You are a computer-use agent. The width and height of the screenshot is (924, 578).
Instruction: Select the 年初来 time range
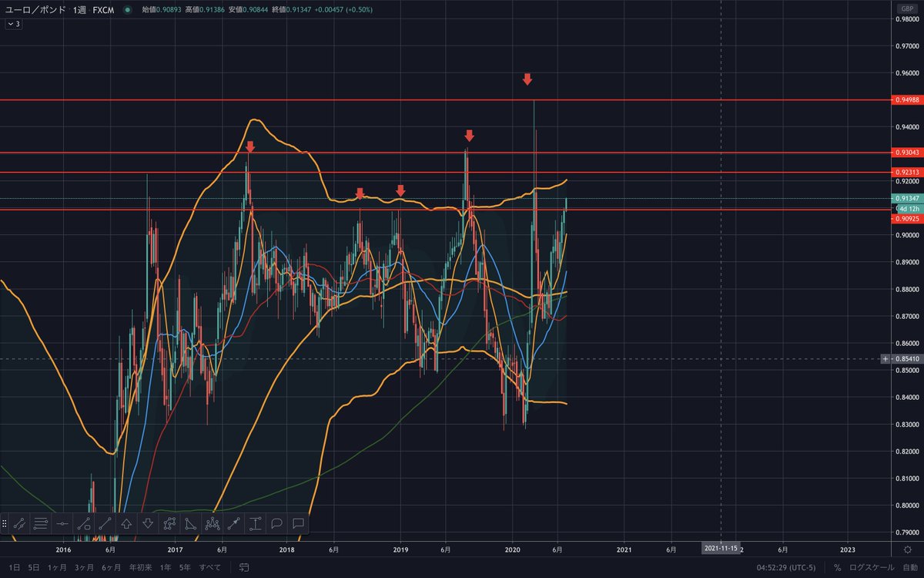(x=140, y=568)
